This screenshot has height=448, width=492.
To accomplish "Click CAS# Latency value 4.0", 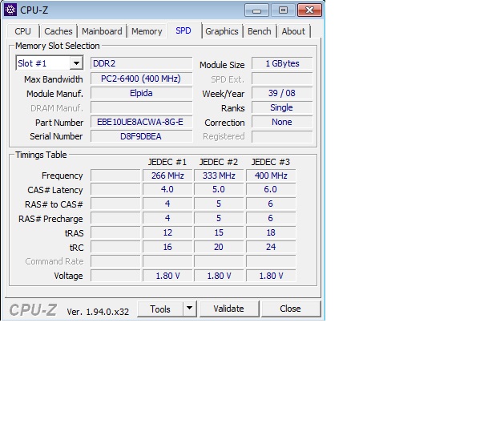I will [x=167, y=189].
